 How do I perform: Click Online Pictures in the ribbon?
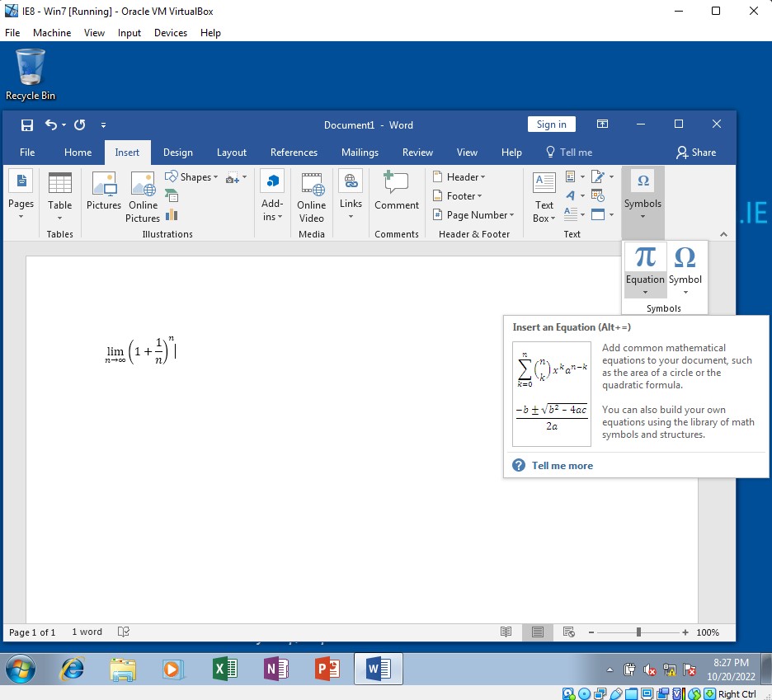click(x=143, y=197)
